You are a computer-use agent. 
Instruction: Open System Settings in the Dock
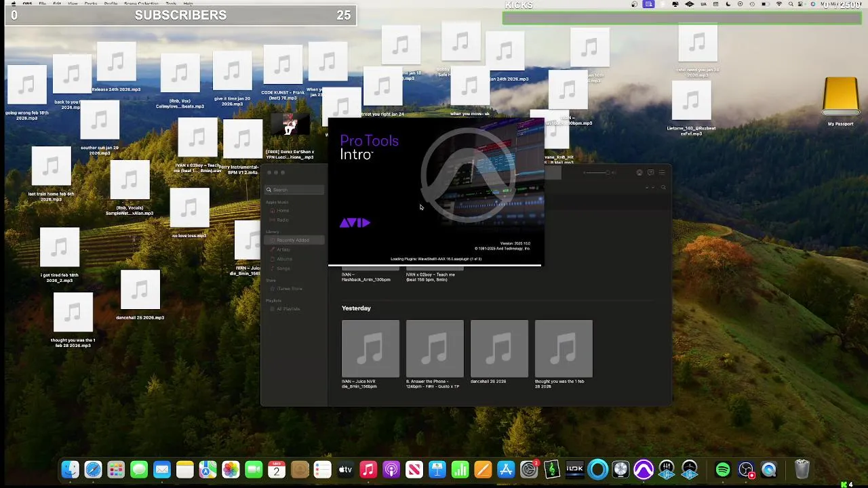coord(529,469)
